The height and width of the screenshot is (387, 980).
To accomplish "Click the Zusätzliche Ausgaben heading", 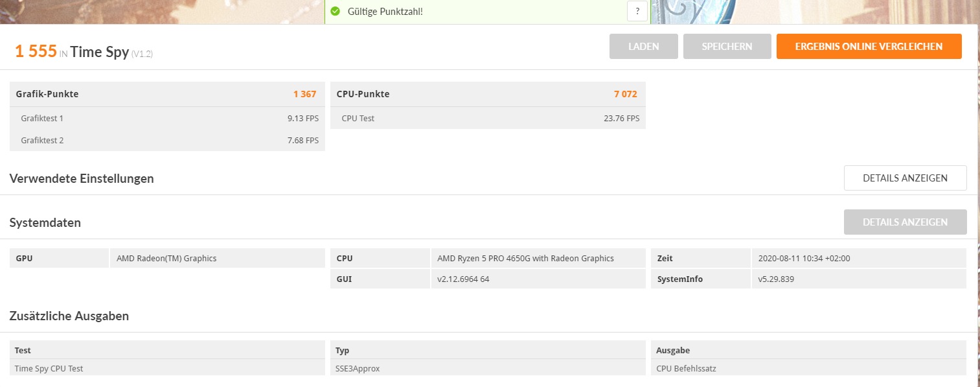I will [x=69, y=316].
